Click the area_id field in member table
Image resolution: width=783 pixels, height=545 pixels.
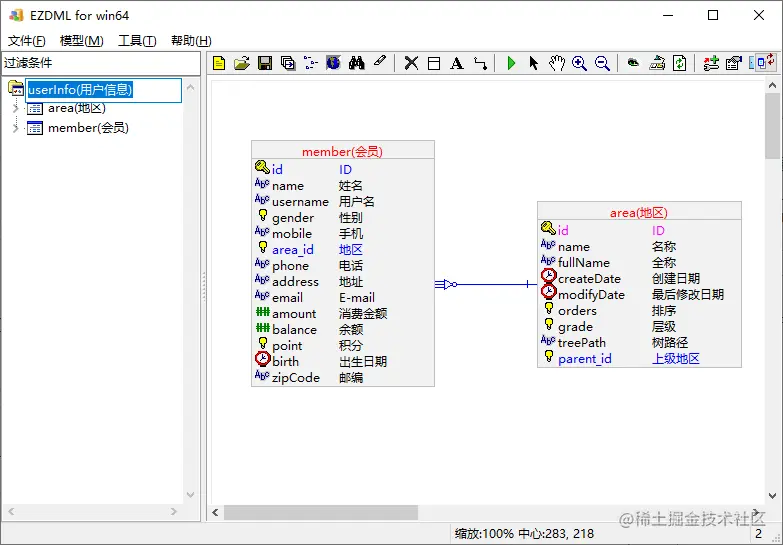[343, 250]
